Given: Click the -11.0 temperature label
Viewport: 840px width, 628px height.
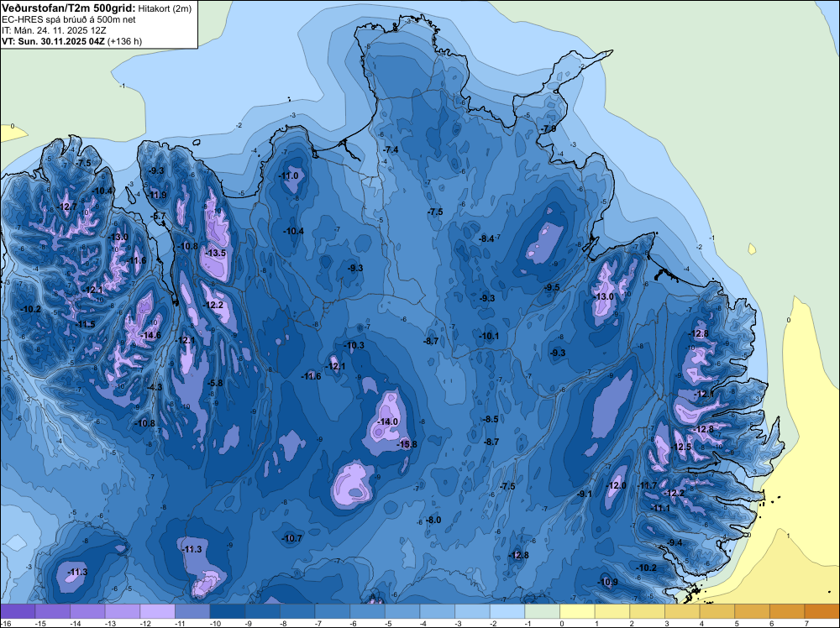Looking at the screenshot, I should click(289, 175).
